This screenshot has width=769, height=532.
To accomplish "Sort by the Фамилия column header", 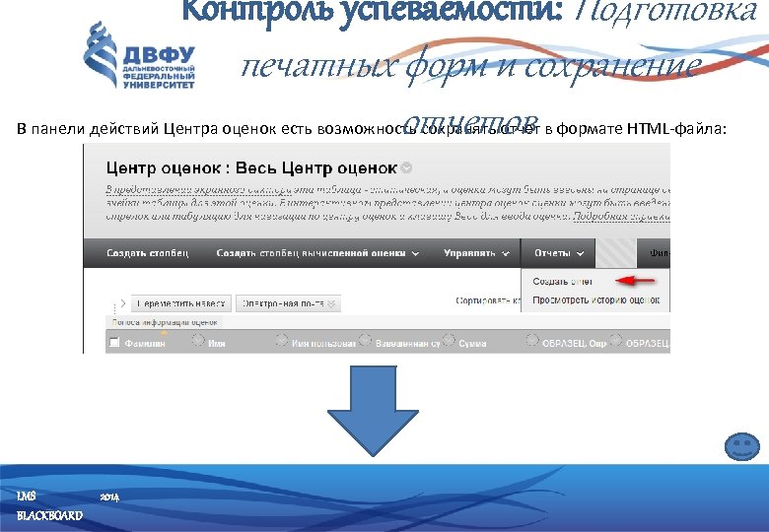I will click(145, 344).
